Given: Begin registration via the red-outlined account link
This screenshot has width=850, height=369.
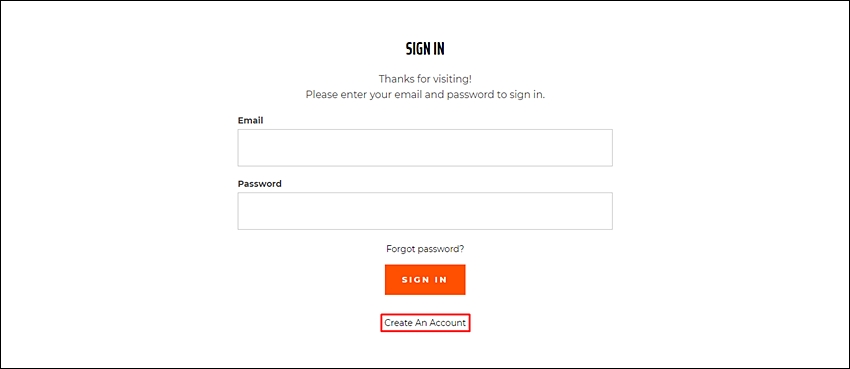Looking at the screenshot, I should tap(425, 323).
